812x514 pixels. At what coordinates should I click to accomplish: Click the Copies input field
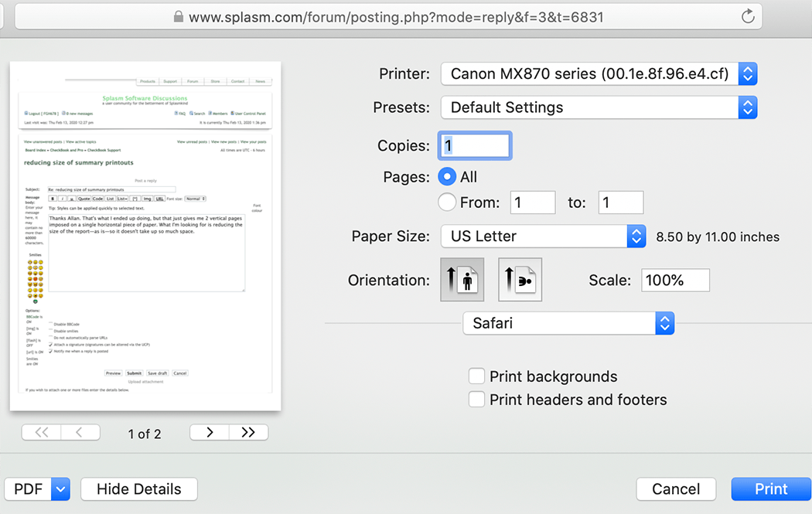(475, 145)
